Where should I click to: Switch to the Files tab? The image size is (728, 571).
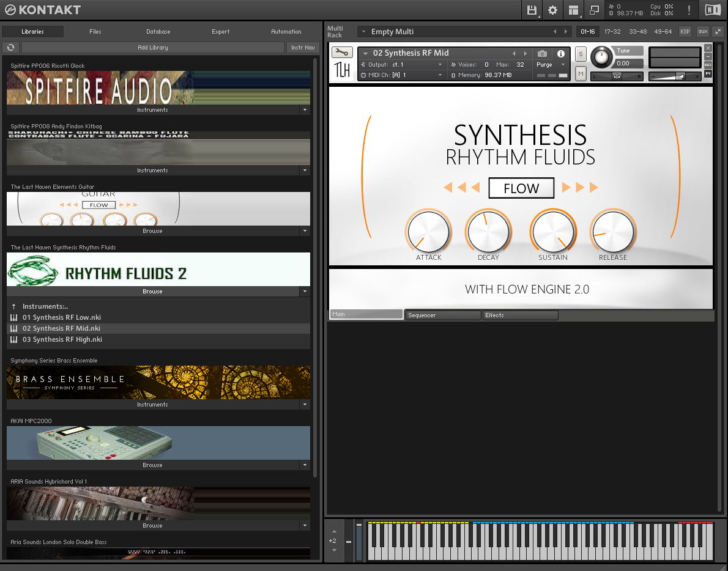tap(95, 32)
